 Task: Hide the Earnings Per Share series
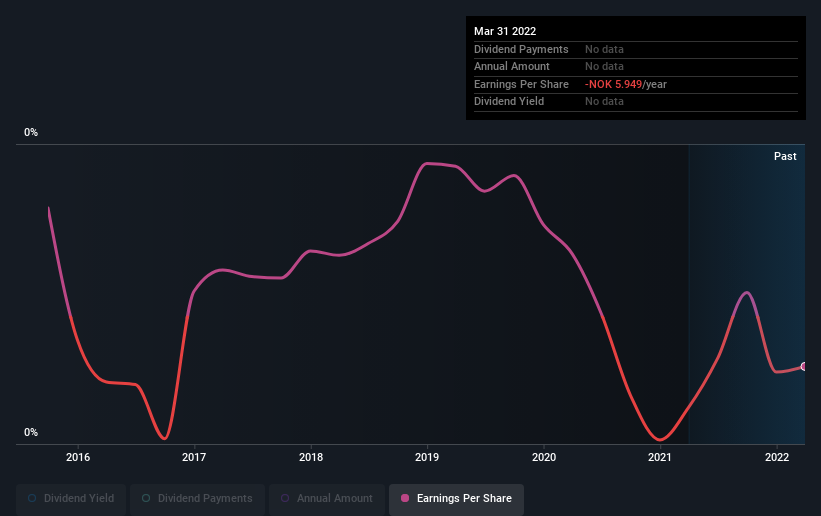(x=456, y=498)
